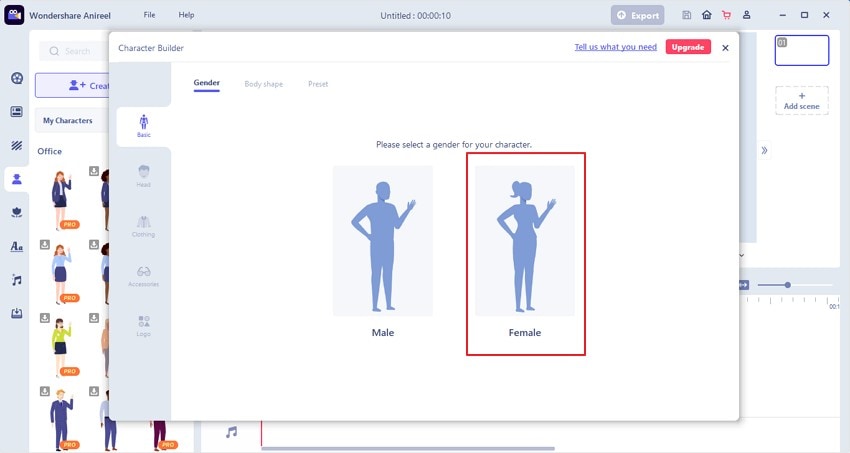850x453 pixels.
Task: Focus the character Search field
Action: coord(73,51)
